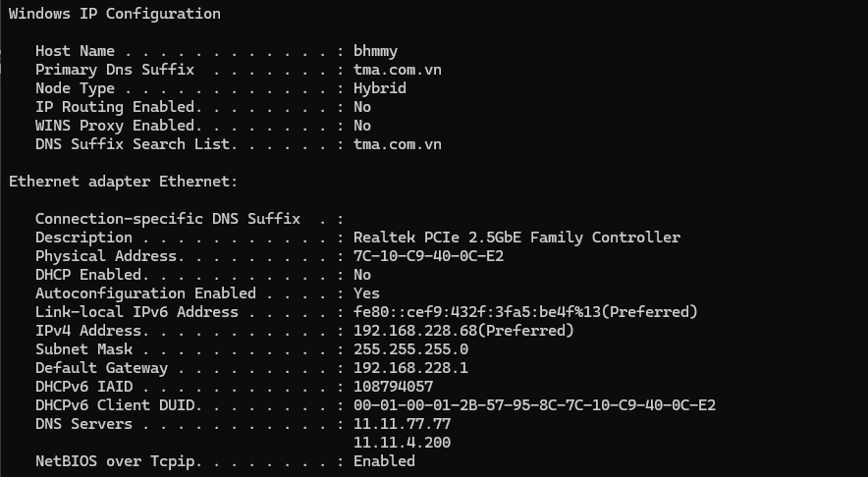Click the DNS server 11.11.77.77
The image size is (868, 477).
tap(402, 424)
